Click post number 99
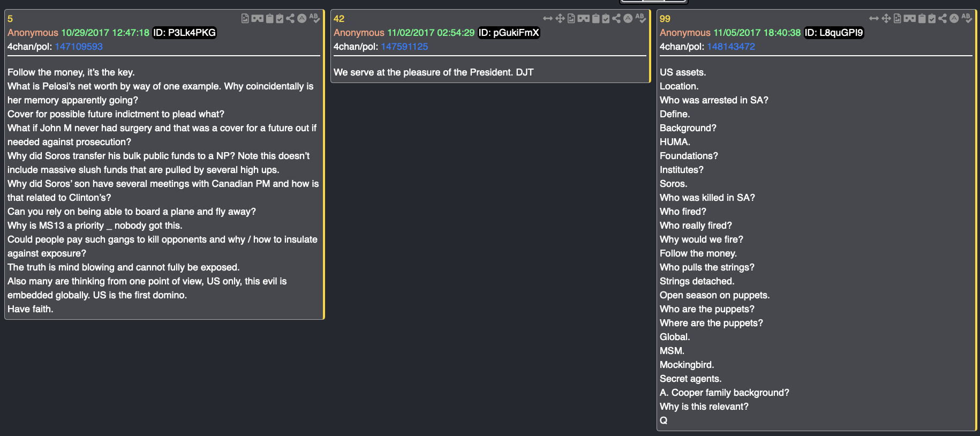980x436 pixels. (665, 19)
